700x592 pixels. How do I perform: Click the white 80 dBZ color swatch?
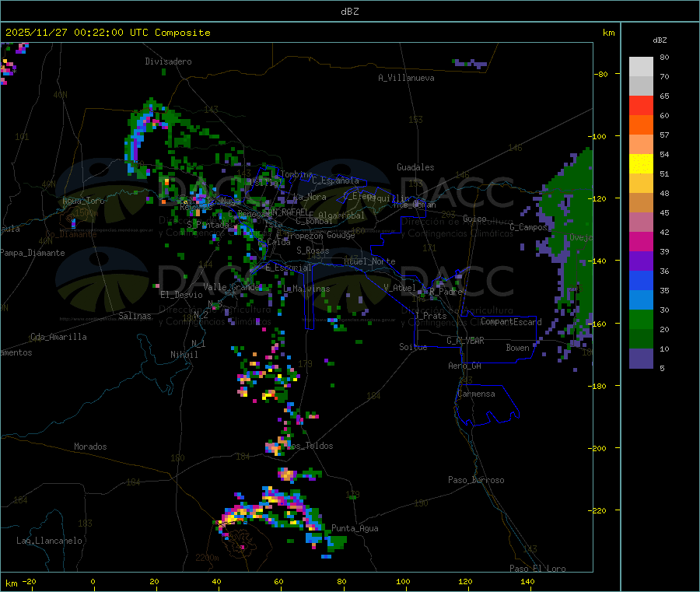click(641, 67)
